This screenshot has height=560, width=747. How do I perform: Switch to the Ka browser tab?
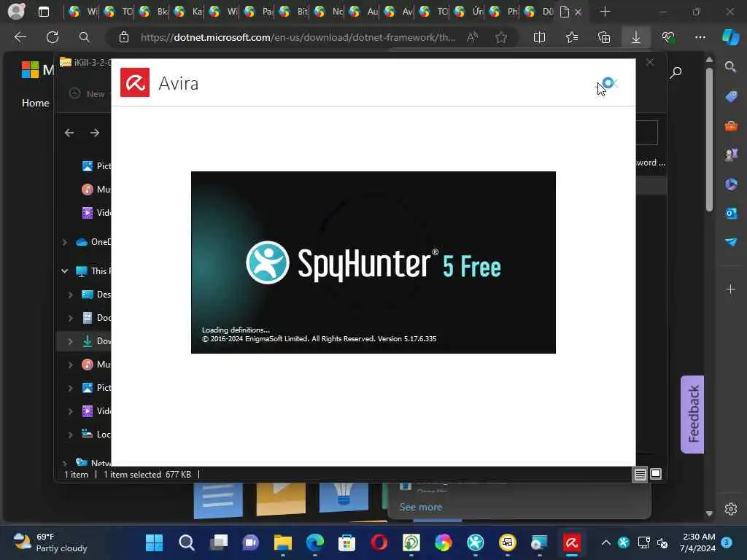pyautogui.click(x=189, y=12)
